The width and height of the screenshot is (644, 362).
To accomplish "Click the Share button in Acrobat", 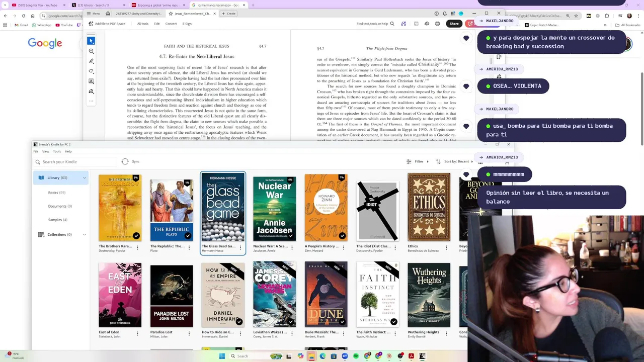I will click(x=454, y=24).
